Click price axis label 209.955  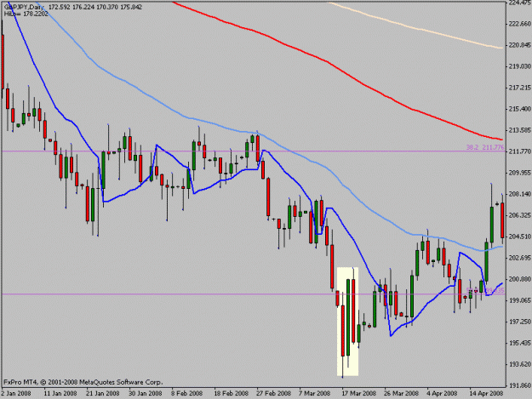(519, 173)
